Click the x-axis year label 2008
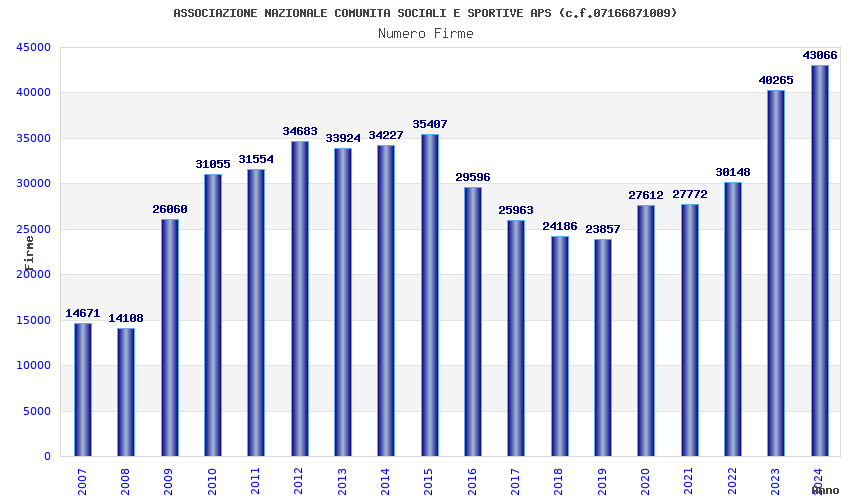 click(125, 482)
